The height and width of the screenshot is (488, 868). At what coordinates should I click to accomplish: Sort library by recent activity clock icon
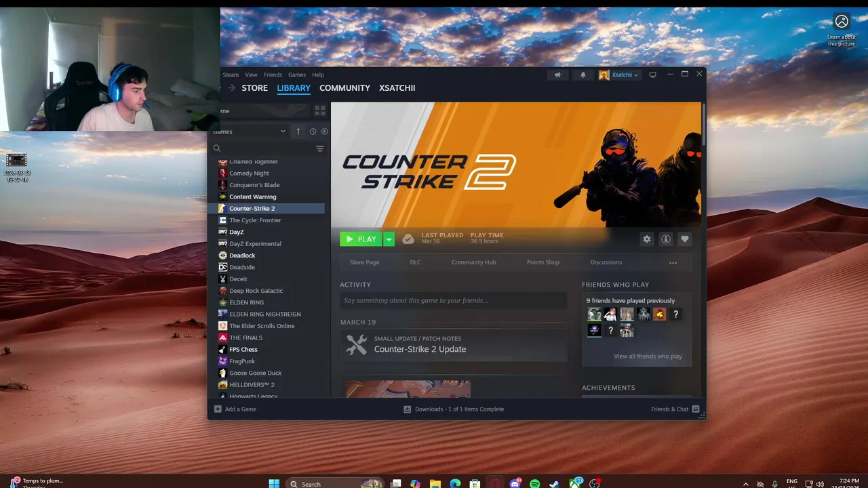click(313, 131)
